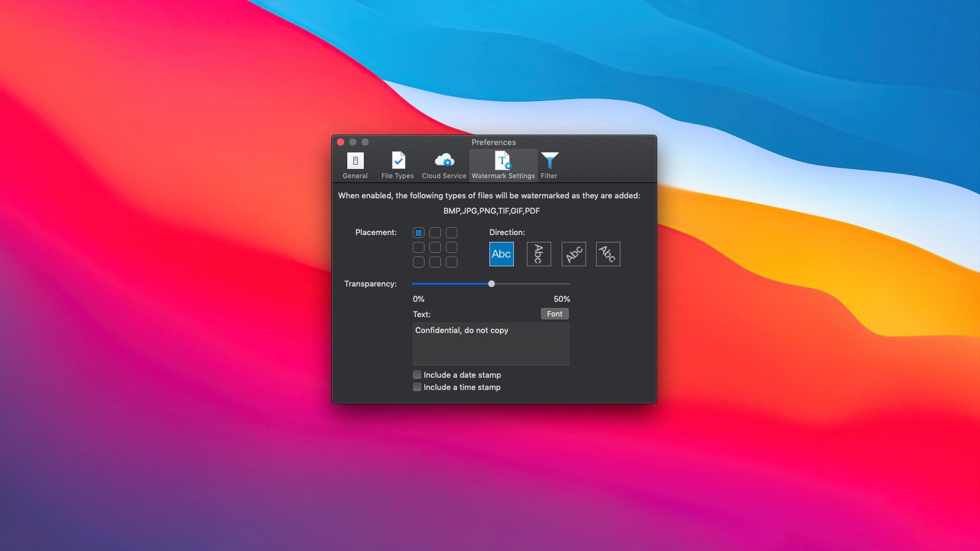
Task: Set placement to center grid box
Action: point(435,247)
